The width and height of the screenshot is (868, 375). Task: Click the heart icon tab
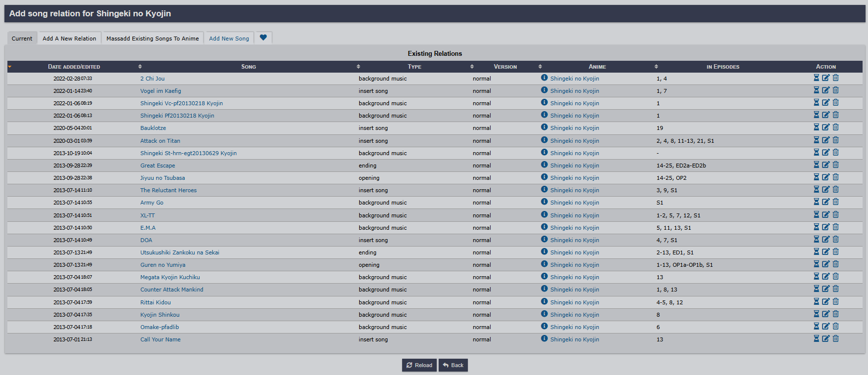click(263, 38)
